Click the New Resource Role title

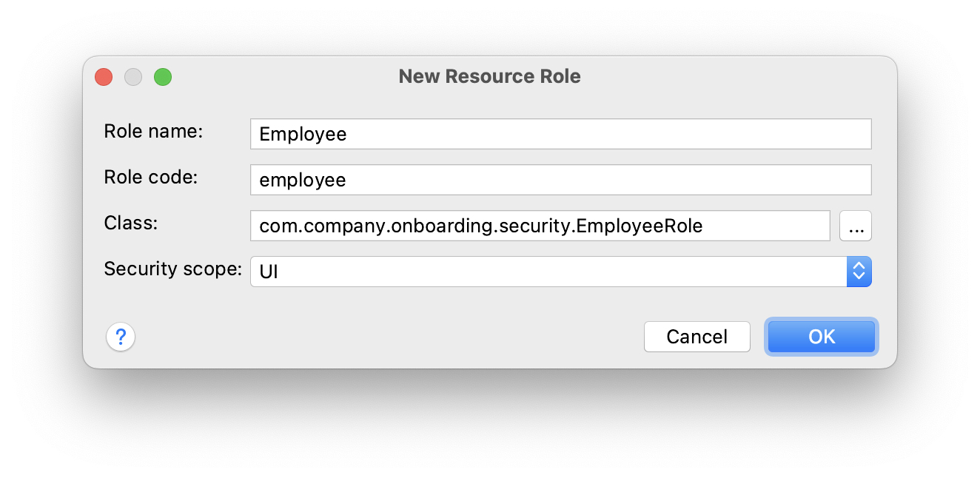[x=489, y=76]
